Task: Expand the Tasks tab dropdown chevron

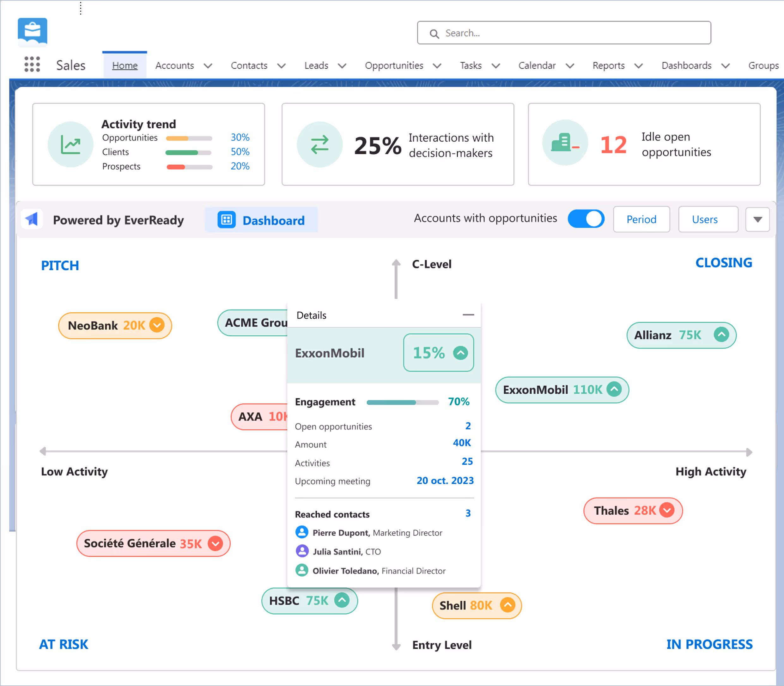Action: coord(496,66)
